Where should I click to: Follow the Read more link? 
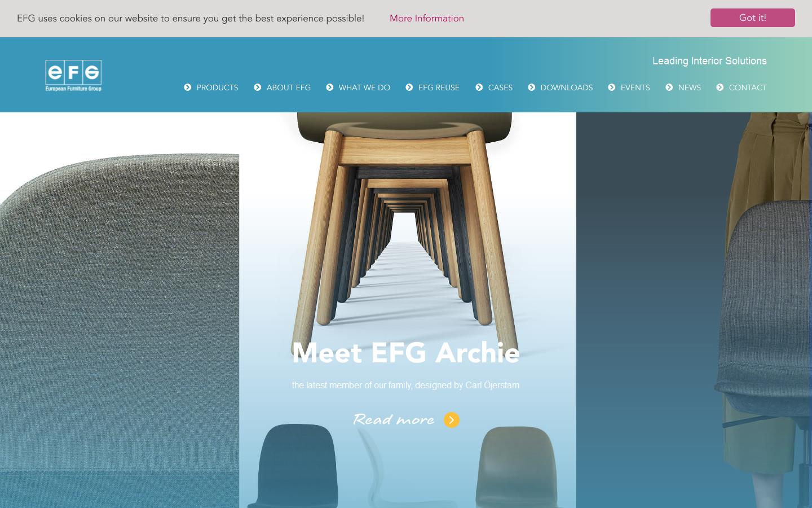tap(394, 420)
